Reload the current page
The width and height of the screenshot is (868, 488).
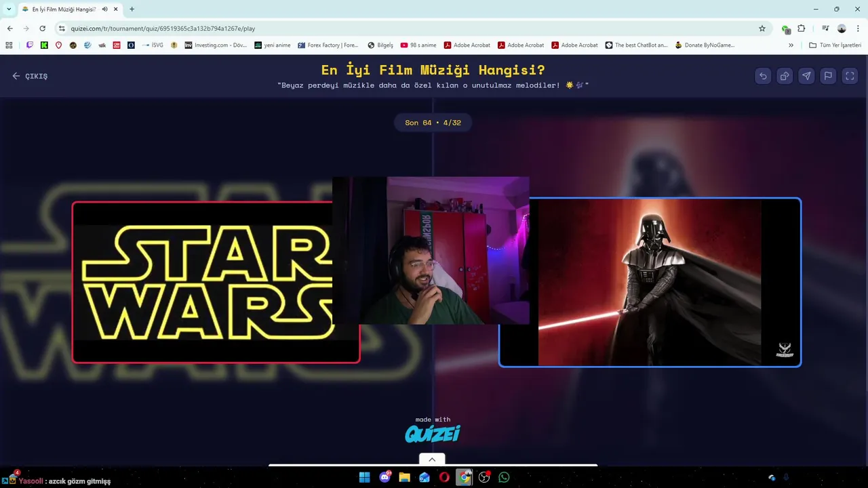click(x=42, y=28)
